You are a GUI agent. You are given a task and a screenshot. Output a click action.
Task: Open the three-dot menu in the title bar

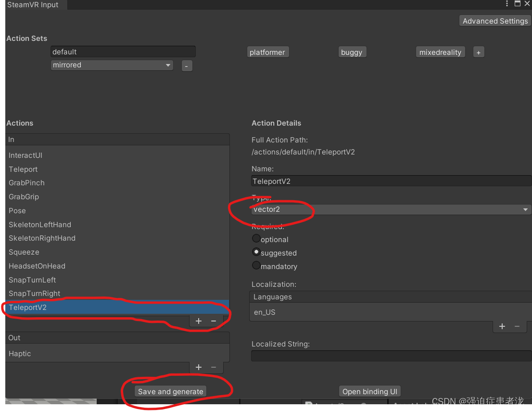coord(507,4)
